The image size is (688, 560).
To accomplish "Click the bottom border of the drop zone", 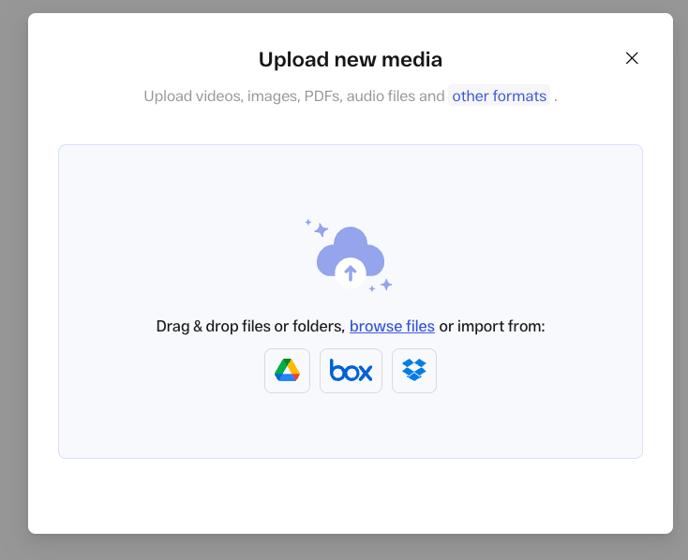I will (350, 458).
